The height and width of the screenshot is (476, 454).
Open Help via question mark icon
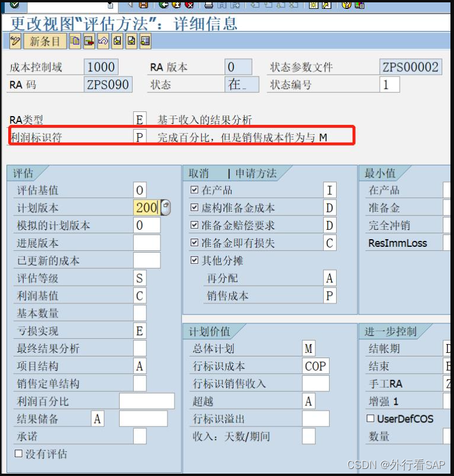click(347, 4)
